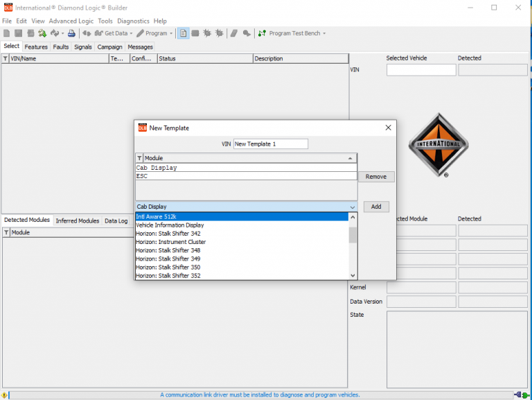Click the VIN New Template 1 text field
The image size is (532, 400).
click(270, 144)
